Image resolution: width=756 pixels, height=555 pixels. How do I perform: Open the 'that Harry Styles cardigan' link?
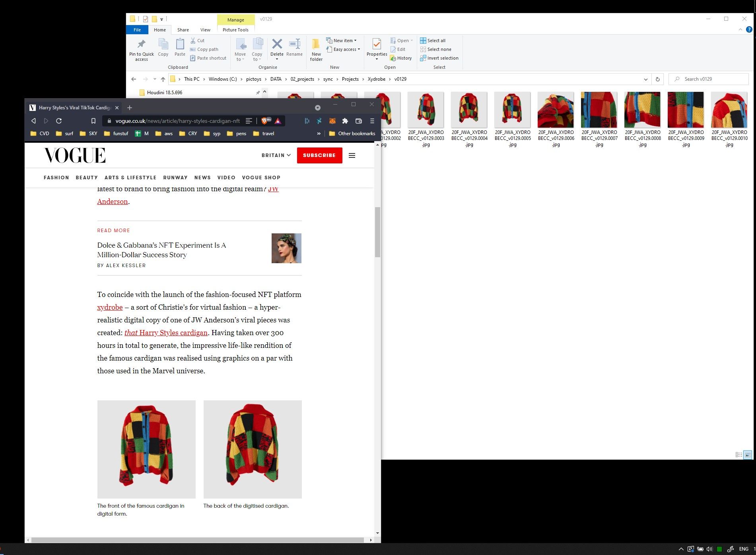coord(166,333)
